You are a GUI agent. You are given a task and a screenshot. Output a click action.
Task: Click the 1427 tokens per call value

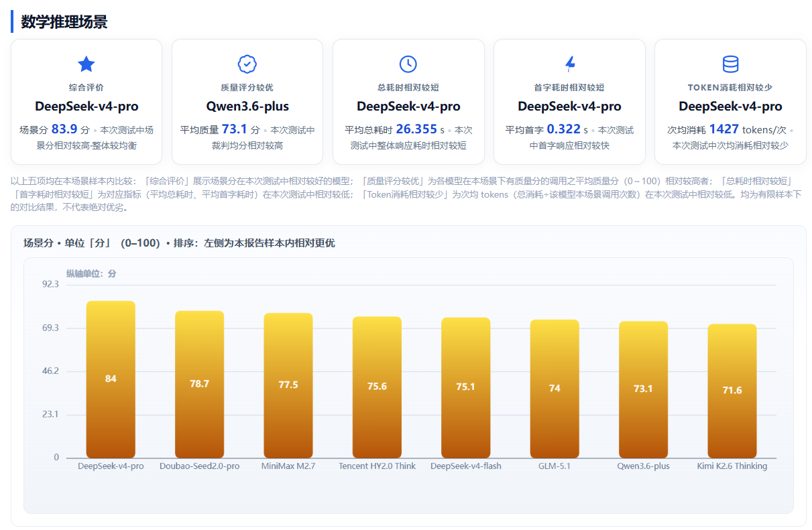click(x=724, y=129)
